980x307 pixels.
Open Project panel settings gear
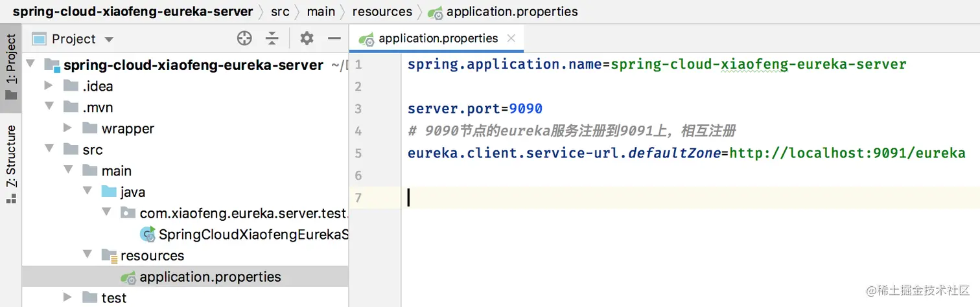tap(307, 38)
